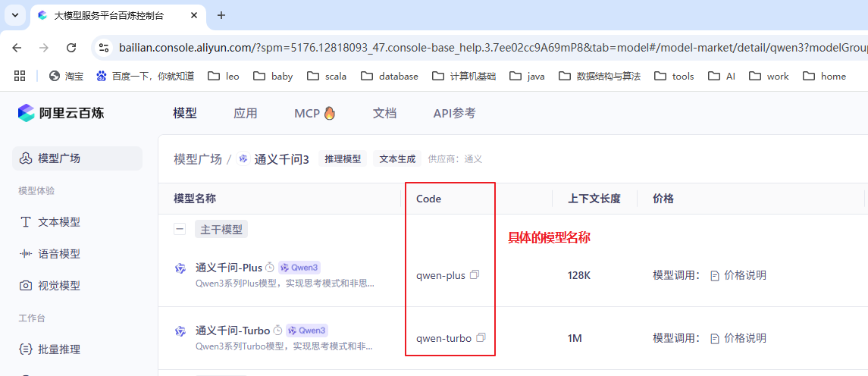Open the home bookmarks folder
This screenshot has width=868, height=376.
[x=824, y=77]
